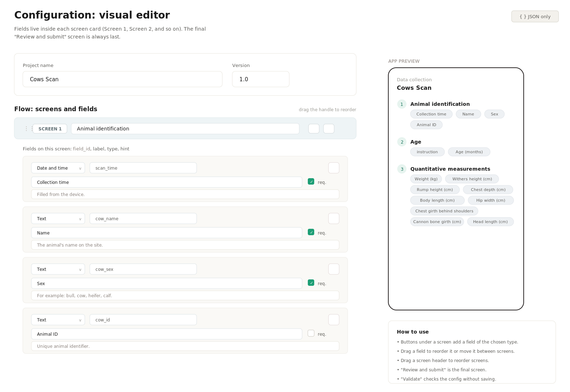Click the blank square button in the cow_sex field card
This screenshot has width=570, height=392.
(x=334, y=269)
